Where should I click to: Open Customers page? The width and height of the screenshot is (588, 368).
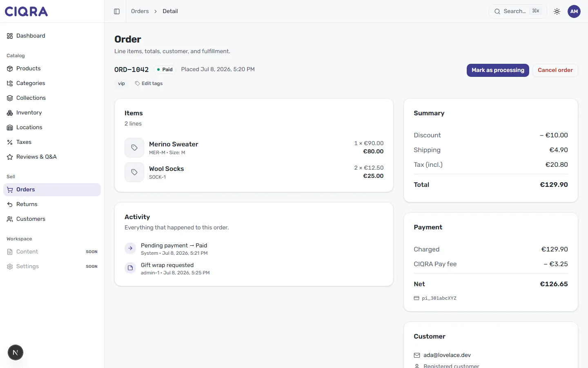click(x=52, y=219)
